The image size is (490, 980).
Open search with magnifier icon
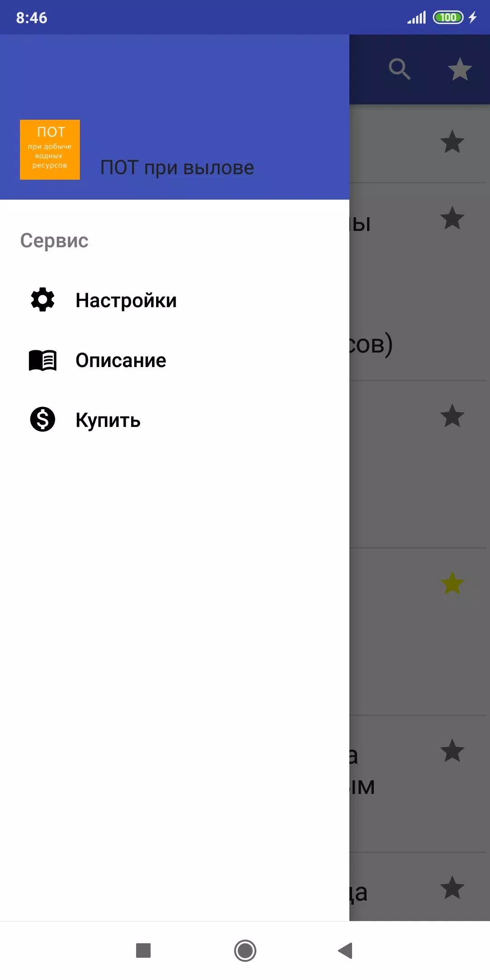[x=399, y=69]
